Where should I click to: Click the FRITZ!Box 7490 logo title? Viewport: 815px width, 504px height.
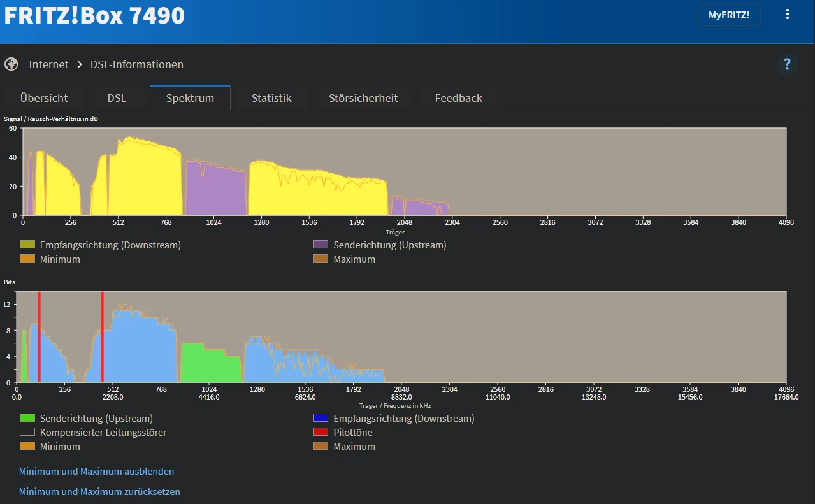(94, 15)
